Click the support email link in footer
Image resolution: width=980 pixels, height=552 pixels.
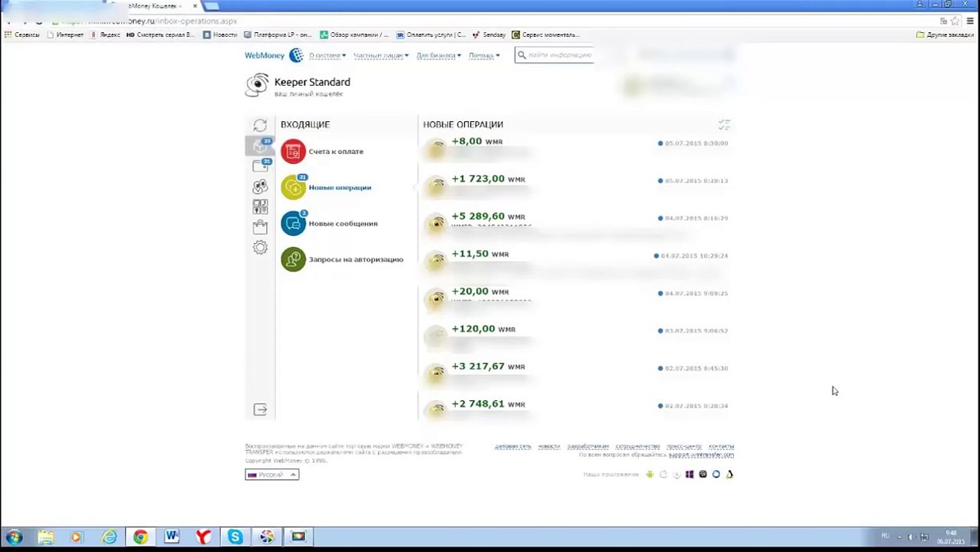701,455
